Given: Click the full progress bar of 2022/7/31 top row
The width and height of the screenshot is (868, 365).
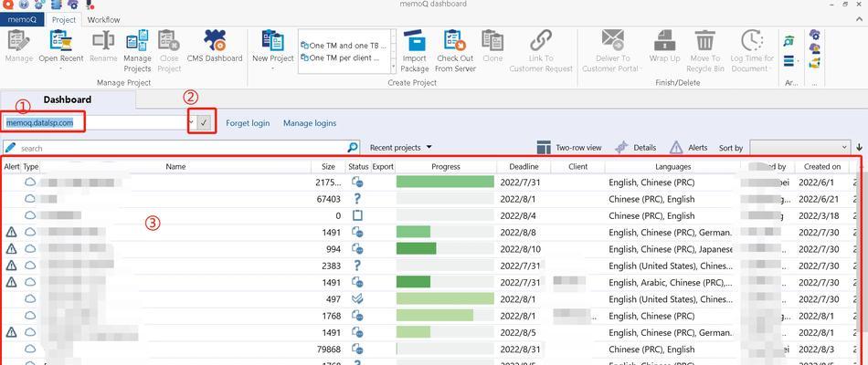Looking at the screenshot, I should click(445, 182).
